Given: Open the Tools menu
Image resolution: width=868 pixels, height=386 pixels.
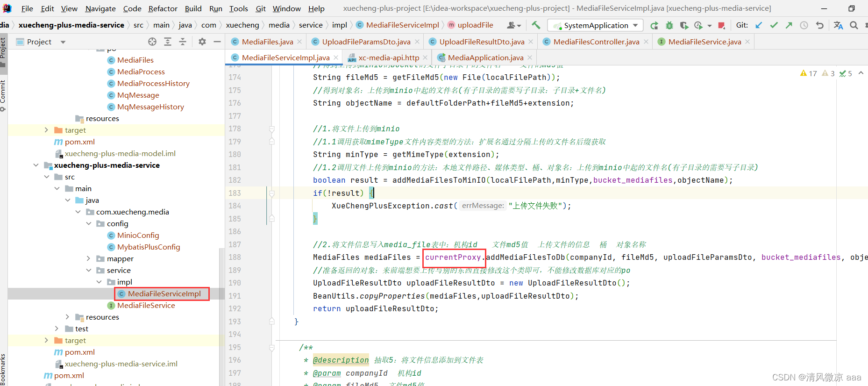Looking at the screenshot, I should (x=238, y=8).
